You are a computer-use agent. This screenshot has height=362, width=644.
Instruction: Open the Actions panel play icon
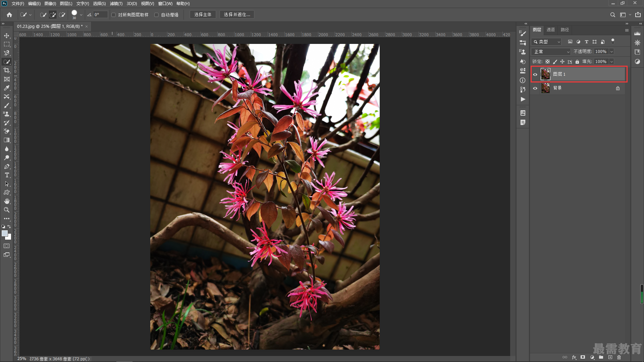coord(523,99)
